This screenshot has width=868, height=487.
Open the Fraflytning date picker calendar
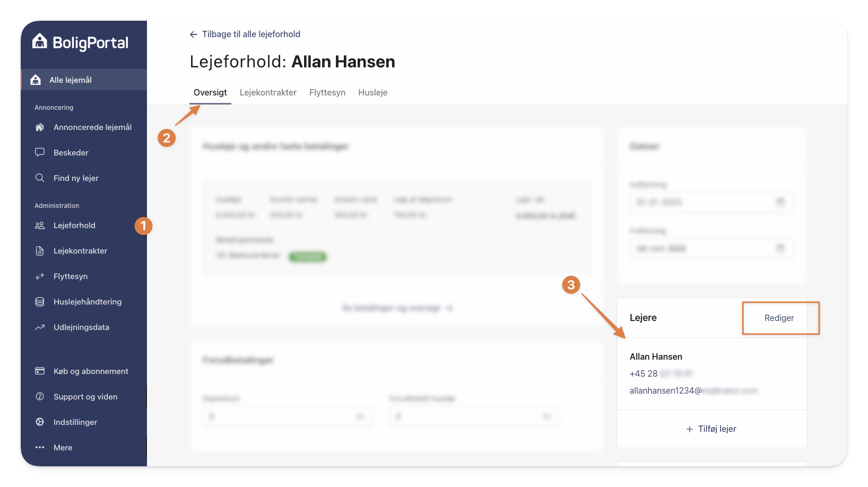pyautogui.click(x=780, y=248)
